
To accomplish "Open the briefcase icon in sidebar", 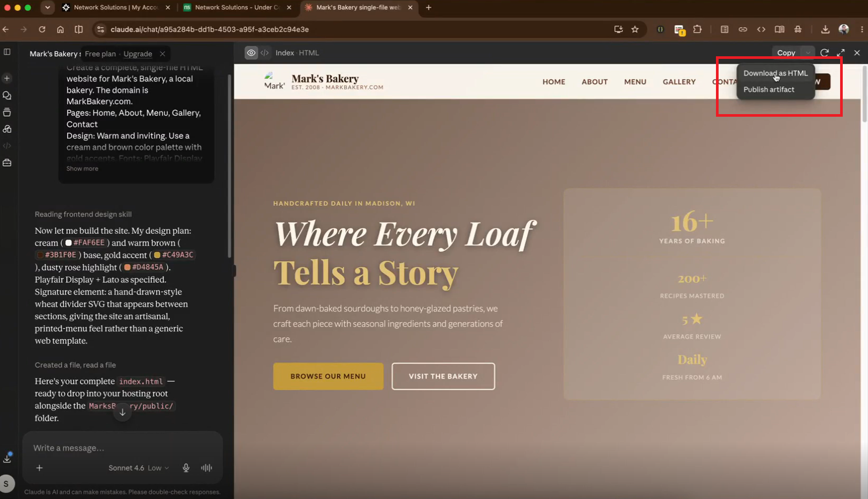I will pyautogui.click(x=7, y=163).
